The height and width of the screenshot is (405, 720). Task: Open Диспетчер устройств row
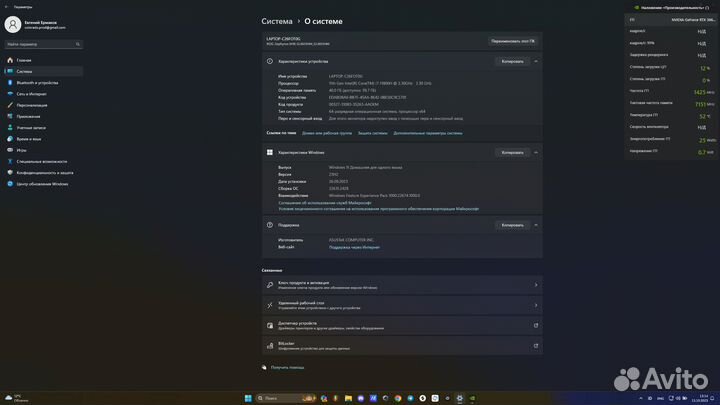402,326
